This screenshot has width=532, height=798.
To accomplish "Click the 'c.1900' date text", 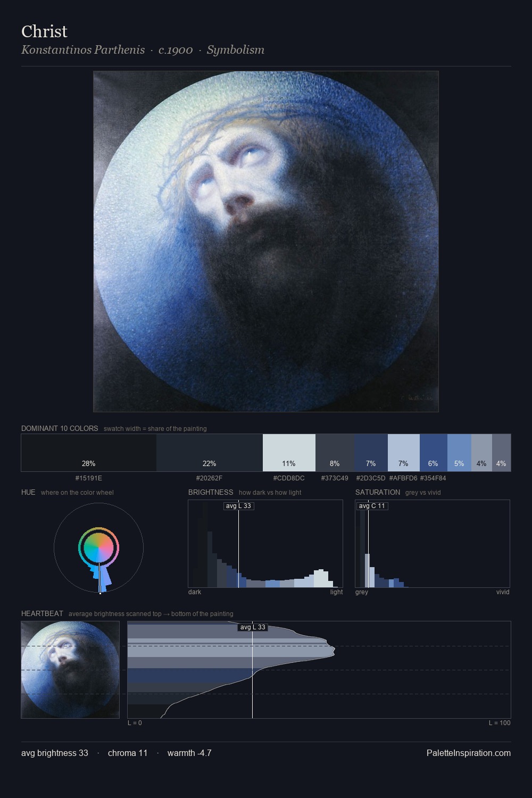I will pyautogui.click(x=176, y=50).
